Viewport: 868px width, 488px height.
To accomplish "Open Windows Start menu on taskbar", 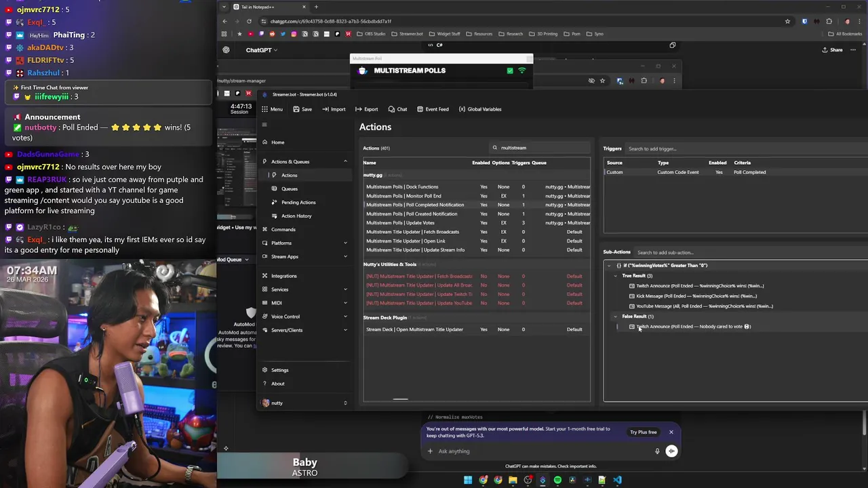I will click(468, 480).
